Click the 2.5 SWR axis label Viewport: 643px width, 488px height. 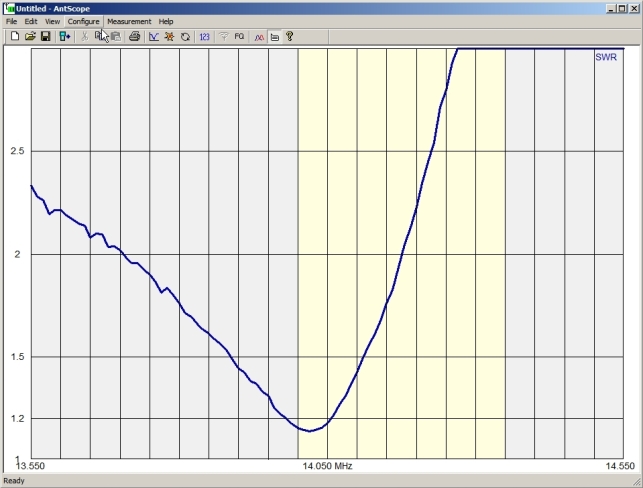[17, 151]
